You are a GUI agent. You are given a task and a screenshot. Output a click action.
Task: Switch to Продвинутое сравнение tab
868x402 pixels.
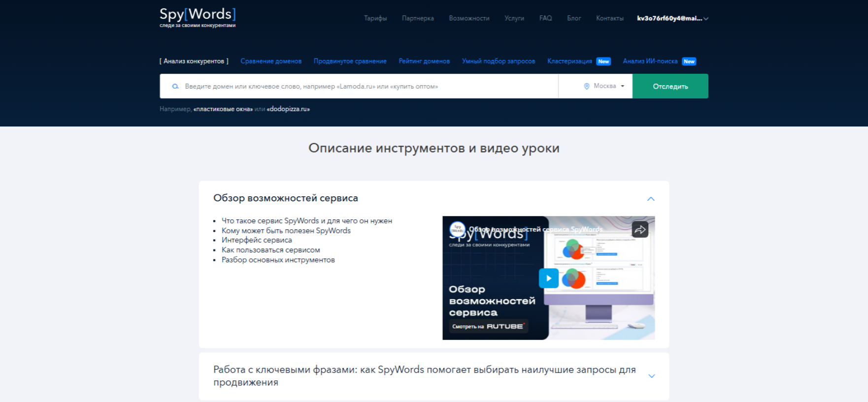click(350, 61)
